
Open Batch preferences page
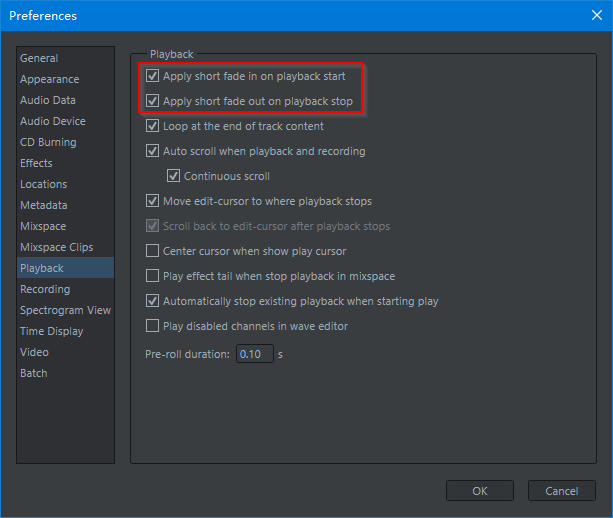tap(65, 373)
